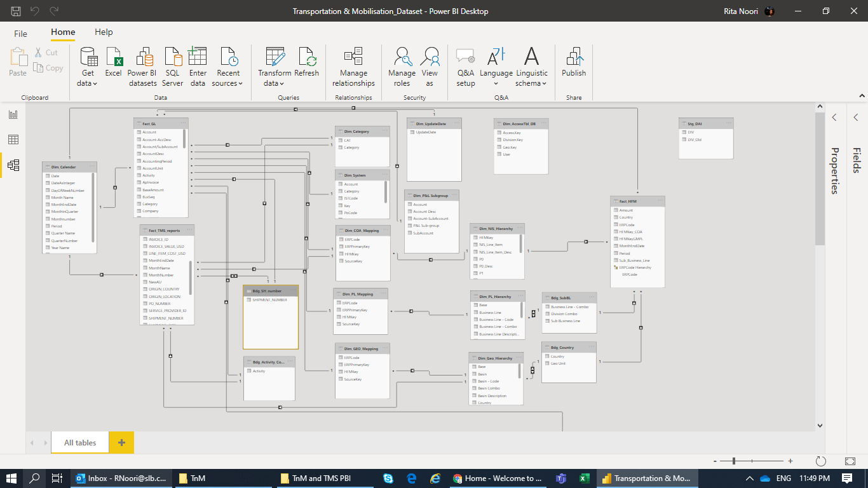Screen dimensions: 868x488
Task: Open the Dim_Calendar table options ellipsis
Action: [x=92, y=166]
